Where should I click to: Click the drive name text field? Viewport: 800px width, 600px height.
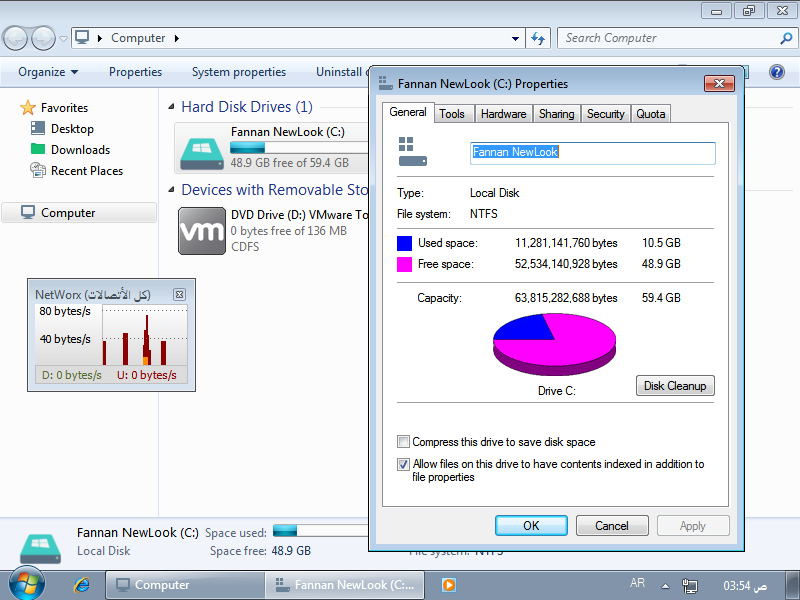click(592, 153)
